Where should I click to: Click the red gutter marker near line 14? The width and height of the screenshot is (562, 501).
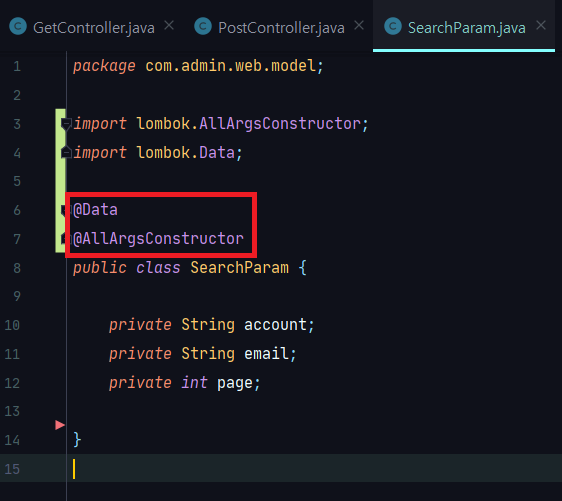tap(60, 425)
